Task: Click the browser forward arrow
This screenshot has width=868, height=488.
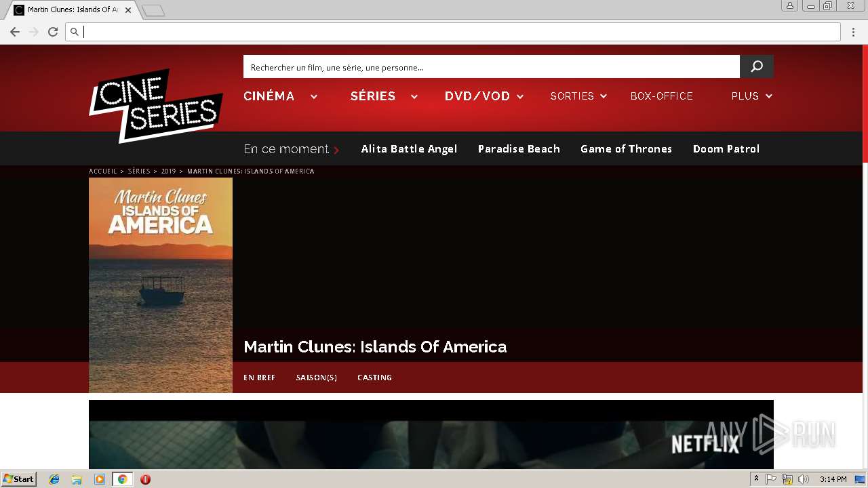Action: pyautogui.click(x=34, y=32)
